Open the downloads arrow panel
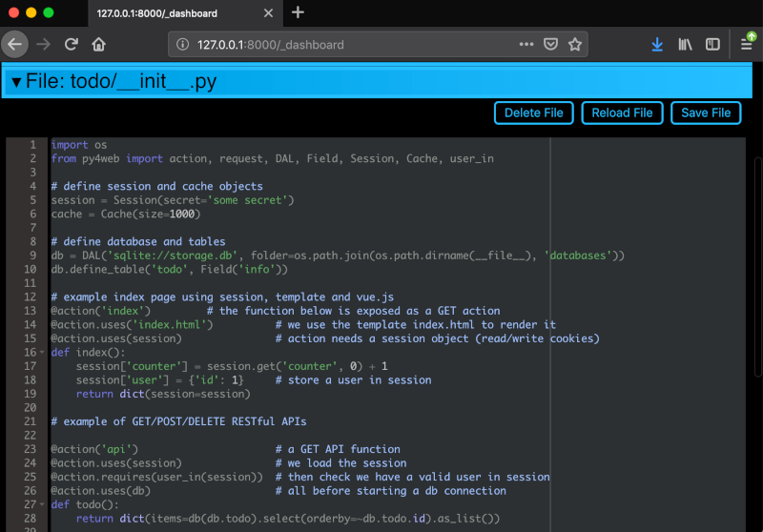This screenshot has width=763, height=532. click(x=657, y=44)
